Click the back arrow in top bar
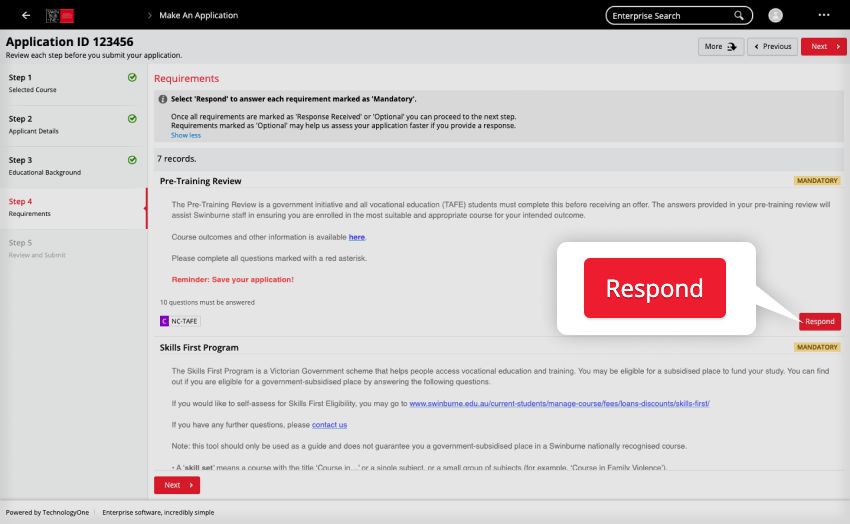850x524 pixels. 25,15
